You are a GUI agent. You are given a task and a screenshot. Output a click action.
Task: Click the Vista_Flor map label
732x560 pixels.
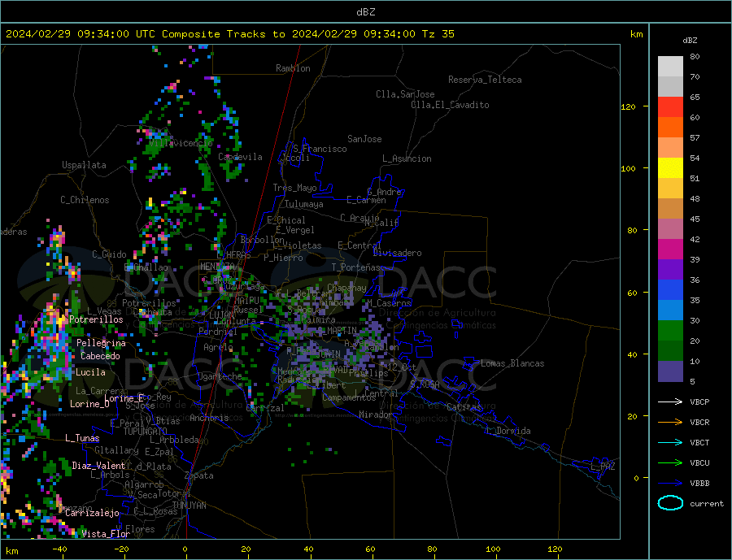pyautogui.click(x=106, y=534)
